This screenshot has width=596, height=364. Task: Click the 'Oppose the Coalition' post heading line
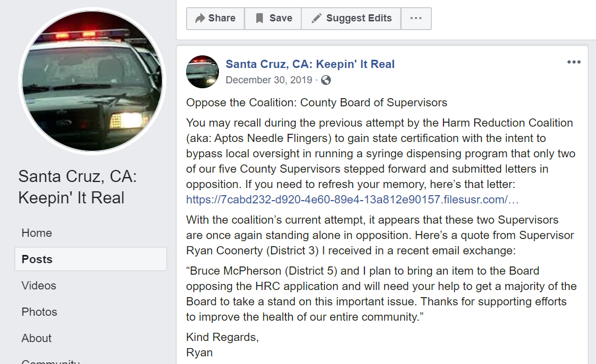pos(317,103)
